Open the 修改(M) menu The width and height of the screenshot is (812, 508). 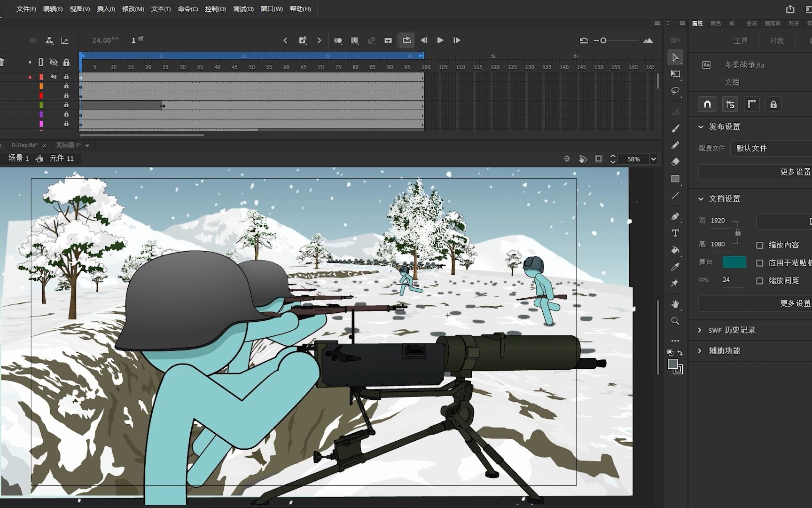133,9
